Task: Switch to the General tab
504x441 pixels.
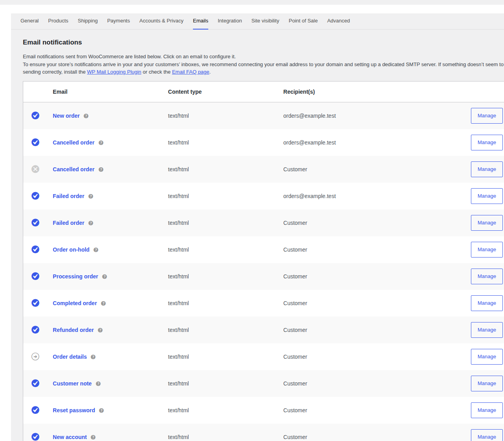Action: (x=30, y=21)
